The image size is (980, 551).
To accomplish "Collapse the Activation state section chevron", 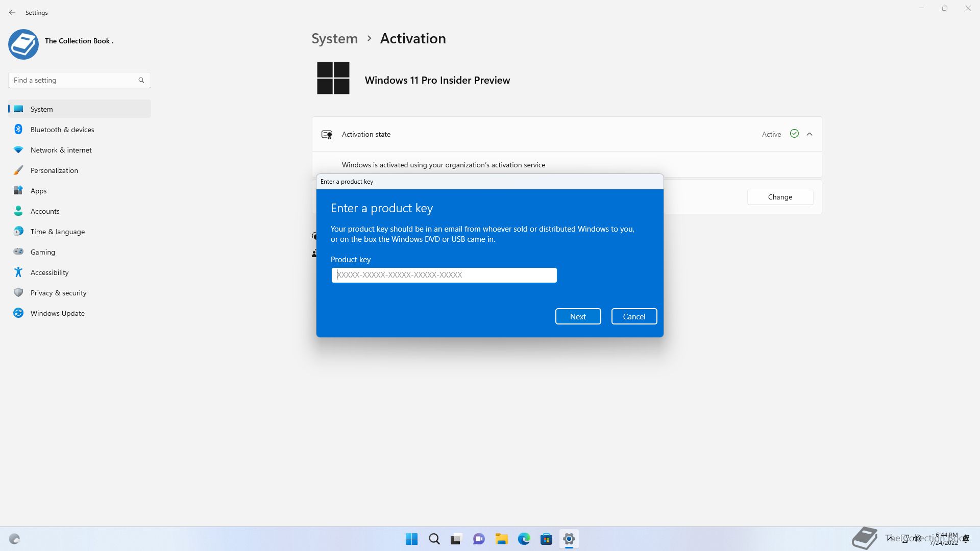I will pos(810,134).
